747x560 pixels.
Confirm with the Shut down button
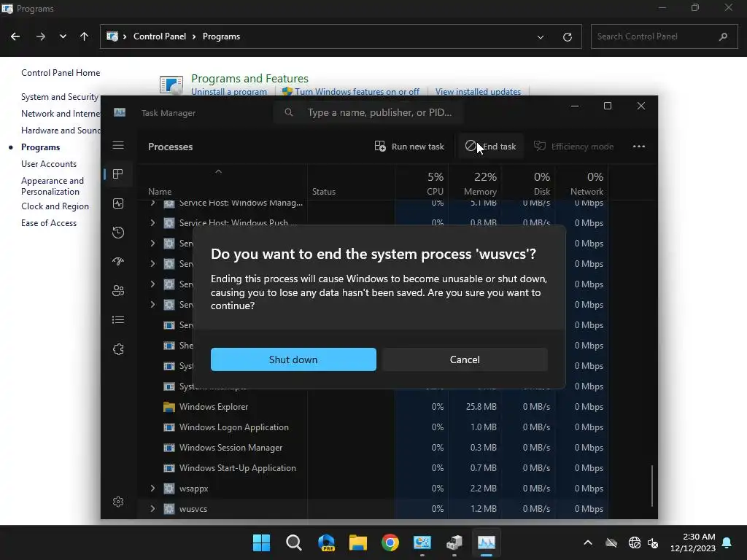(x=293, y=359)
